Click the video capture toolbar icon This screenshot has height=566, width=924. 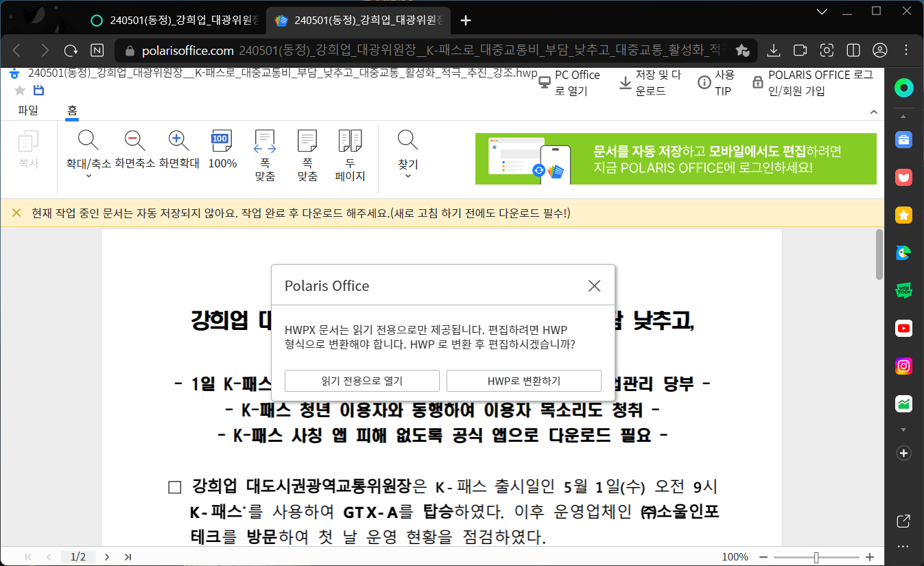(801, 50)
